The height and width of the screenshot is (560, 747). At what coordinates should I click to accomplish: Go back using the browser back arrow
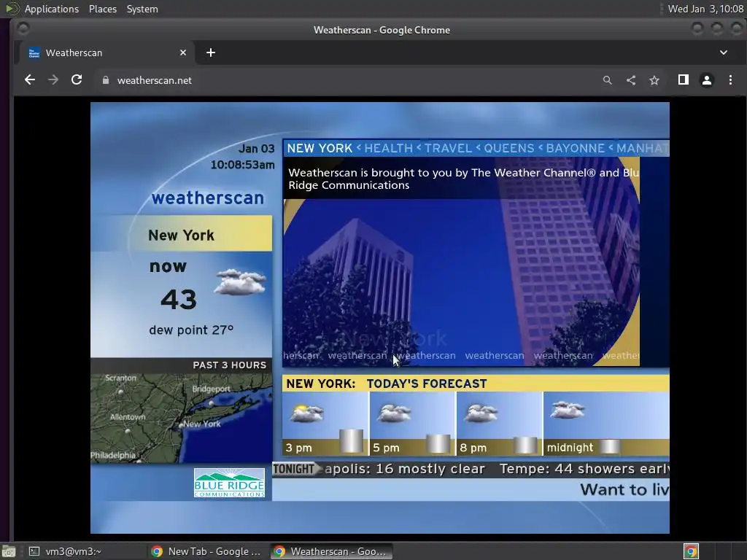29,80
